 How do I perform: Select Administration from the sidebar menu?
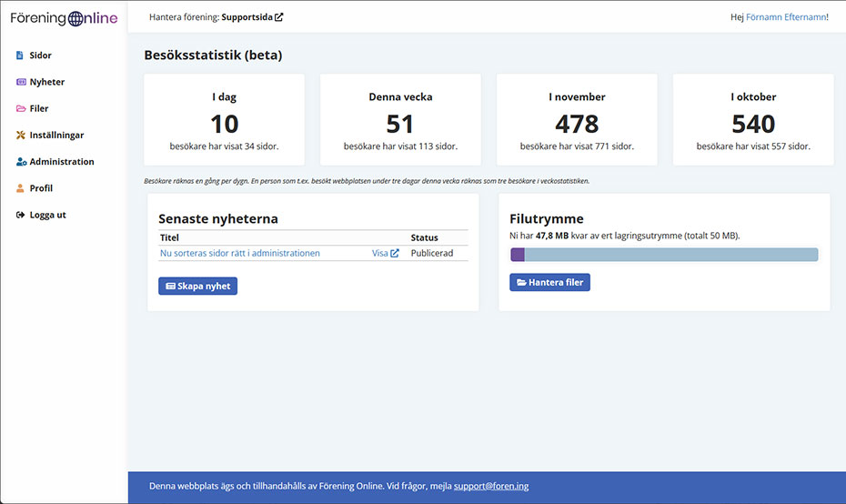[62, 162]
